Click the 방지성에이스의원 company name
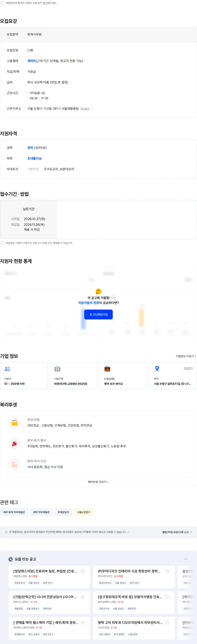197x644 pixels. click(x=107, y=602)
